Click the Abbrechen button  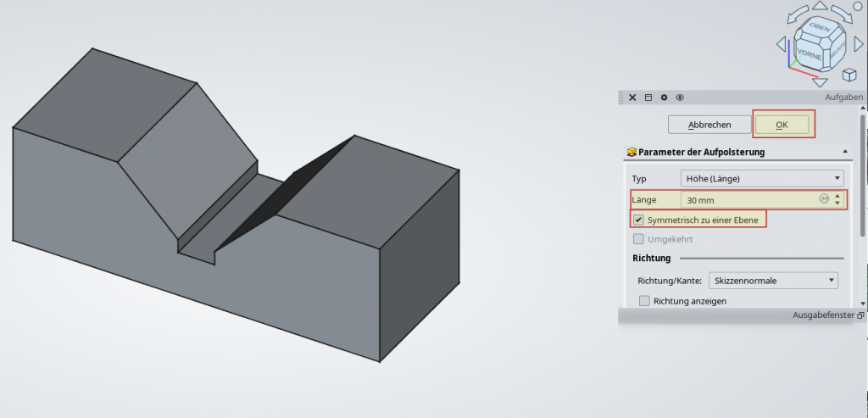tap(709, 125)
